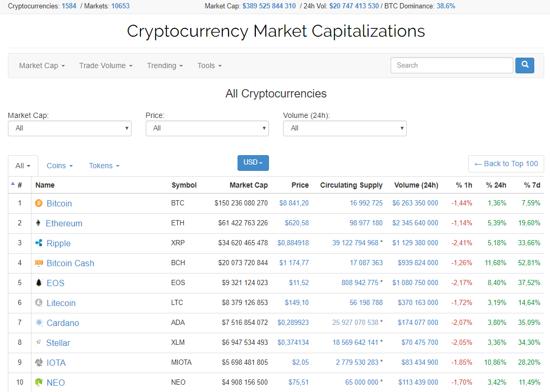Open the Stellar coin link
Screen dimensions: 550x392
point(58,343)
